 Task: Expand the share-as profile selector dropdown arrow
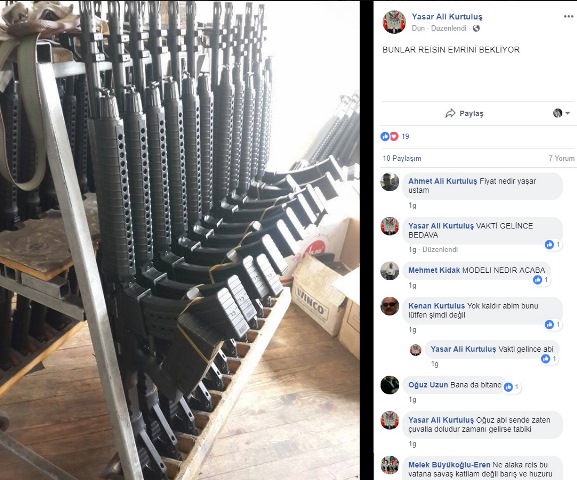567,113
